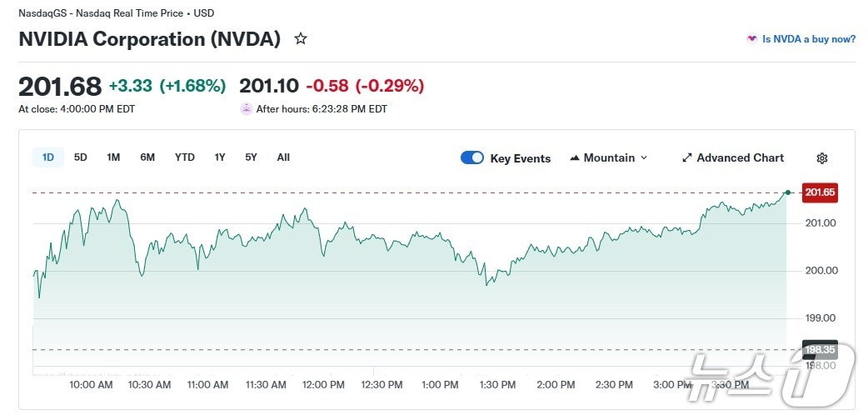This screenshot has width=868, height=420.
Task: Add NVDA to watchlist with star icon
Action: pos(301,39)
